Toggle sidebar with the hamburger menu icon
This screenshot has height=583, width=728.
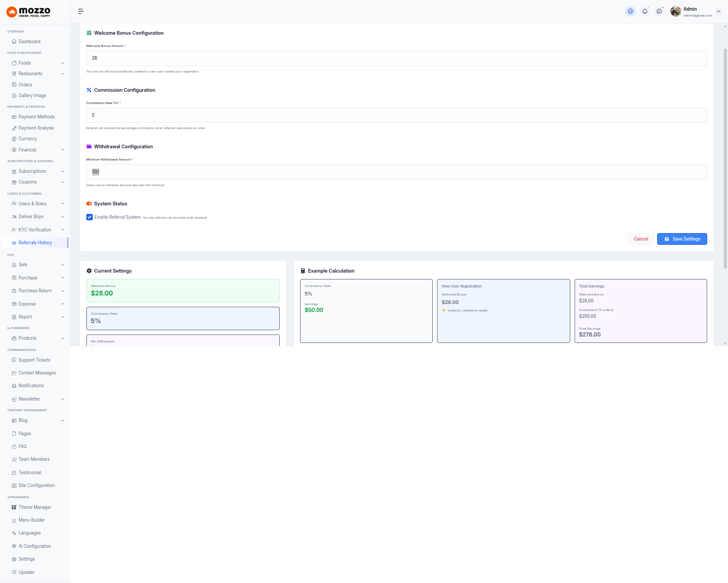[x=81, y=11]
